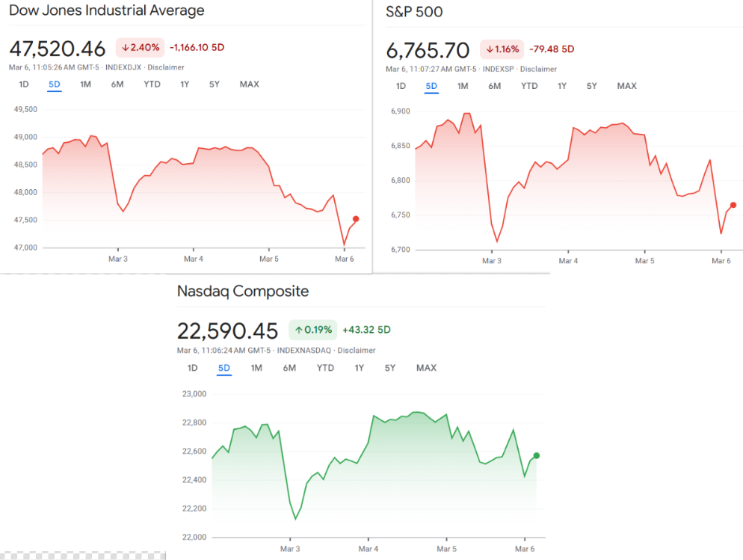Click the green 0.19% up badge
Screen dimensions: 743x560
[x=312, y=330]
